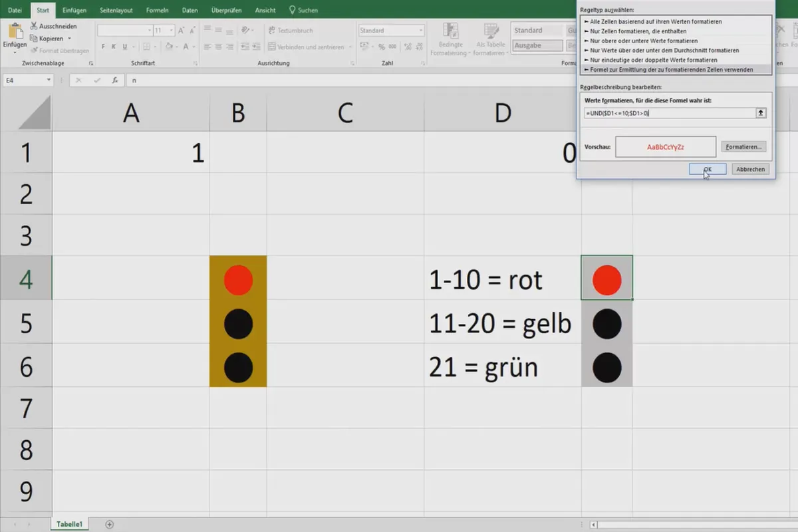Click the Kopieren command
Image resolution: width=798 pixels, height=532 pixels.
pyautogui.click(x=47, y=39)
